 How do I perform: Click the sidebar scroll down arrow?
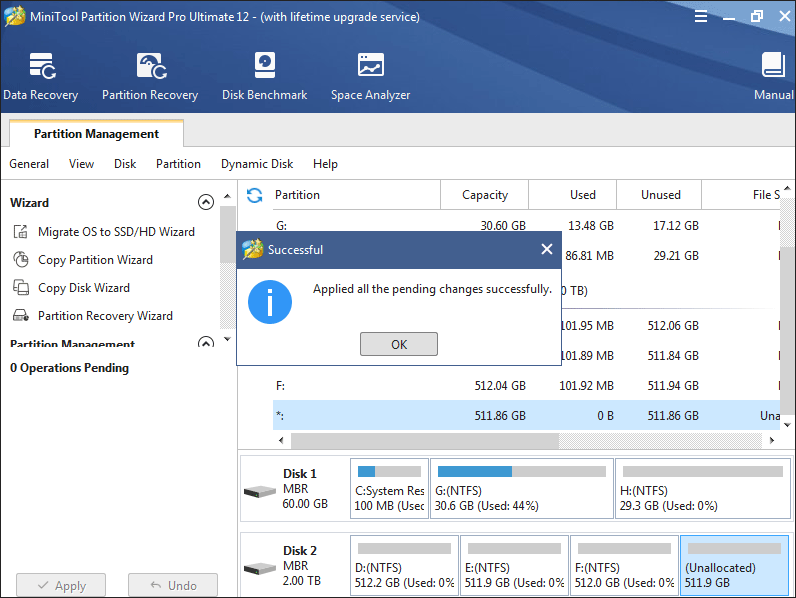click(227, 339)
